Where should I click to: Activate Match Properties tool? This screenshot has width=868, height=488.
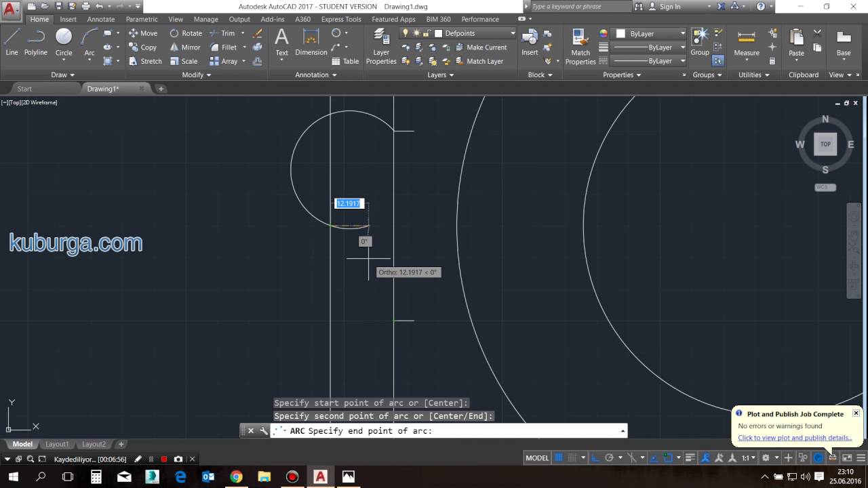pos(580,46)
